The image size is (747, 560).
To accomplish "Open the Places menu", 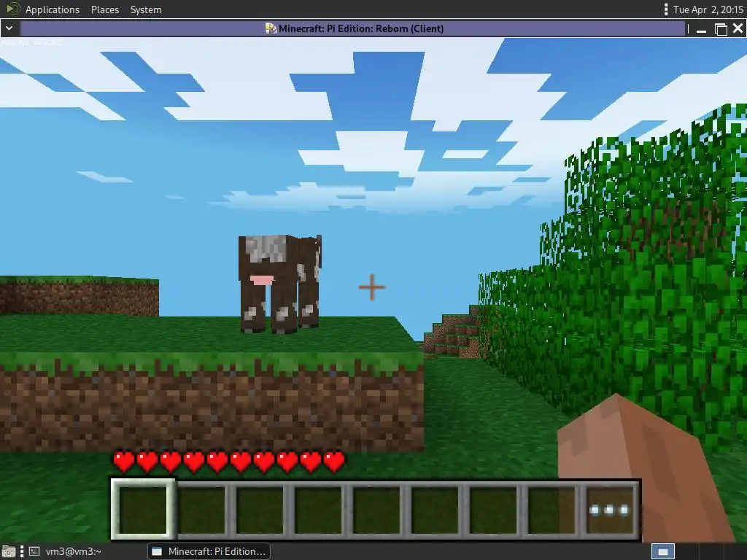I will [x=105, y=9].
